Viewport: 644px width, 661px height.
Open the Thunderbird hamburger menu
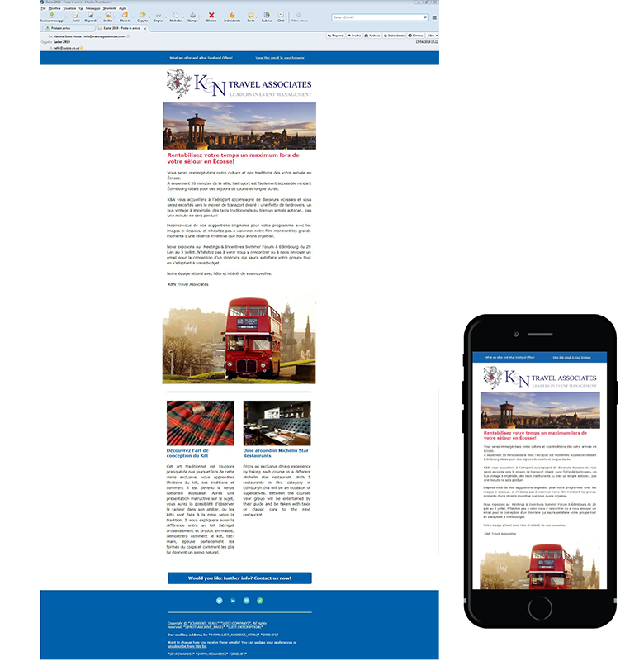pyautogui.click(x=434, y=17)
